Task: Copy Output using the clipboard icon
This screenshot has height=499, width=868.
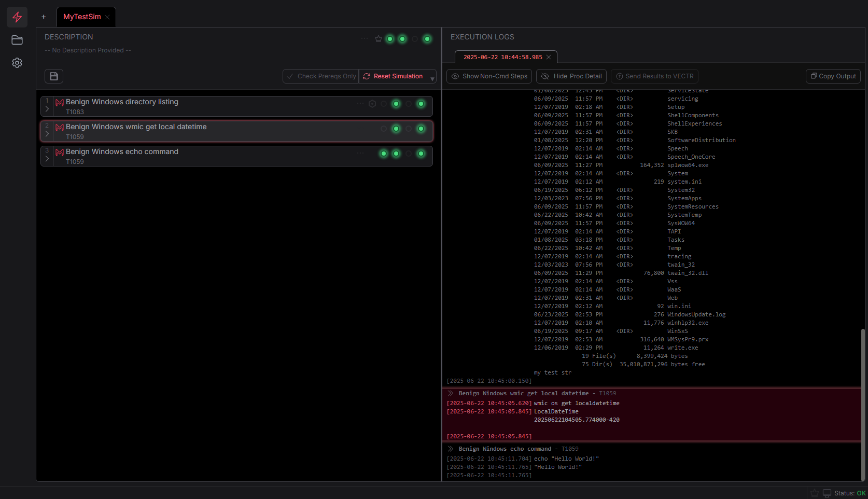Action: click(x=833, y=76)
